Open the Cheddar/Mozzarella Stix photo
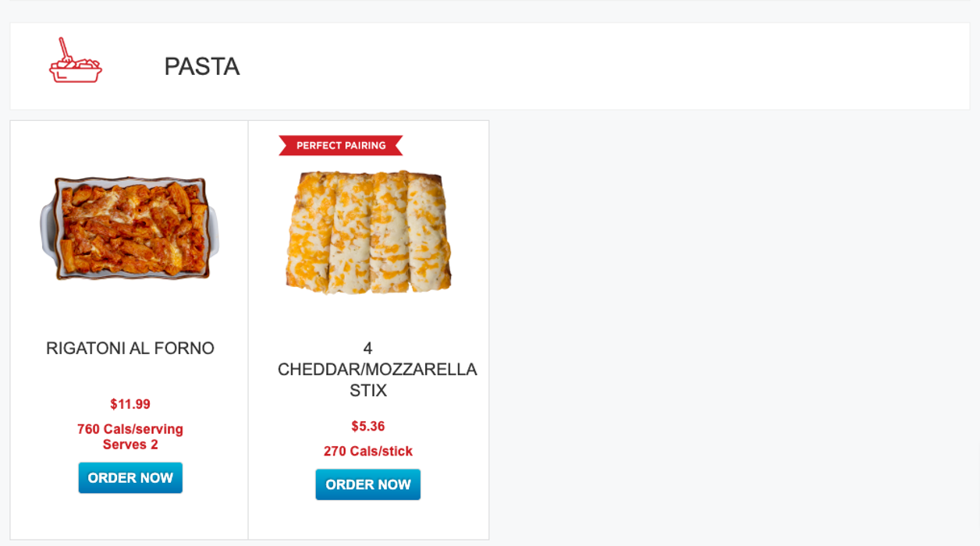The width and height of the screenshot is (980, 546). [368, 232]
